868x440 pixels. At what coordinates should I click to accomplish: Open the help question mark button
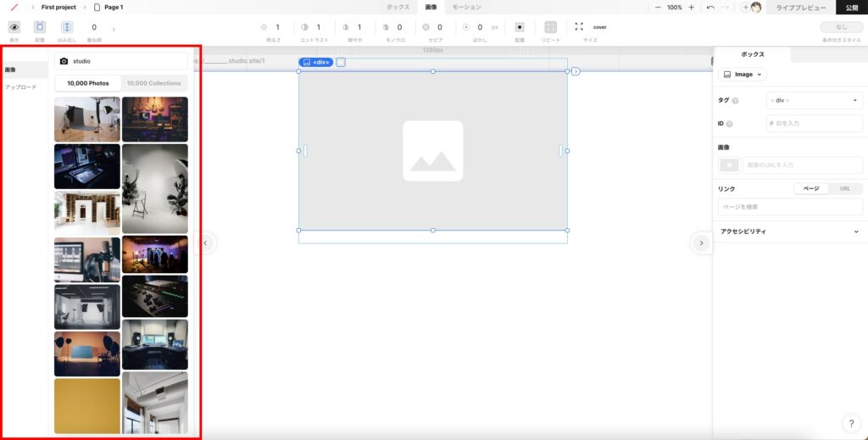pyautogui.click(x=851, y=423)
